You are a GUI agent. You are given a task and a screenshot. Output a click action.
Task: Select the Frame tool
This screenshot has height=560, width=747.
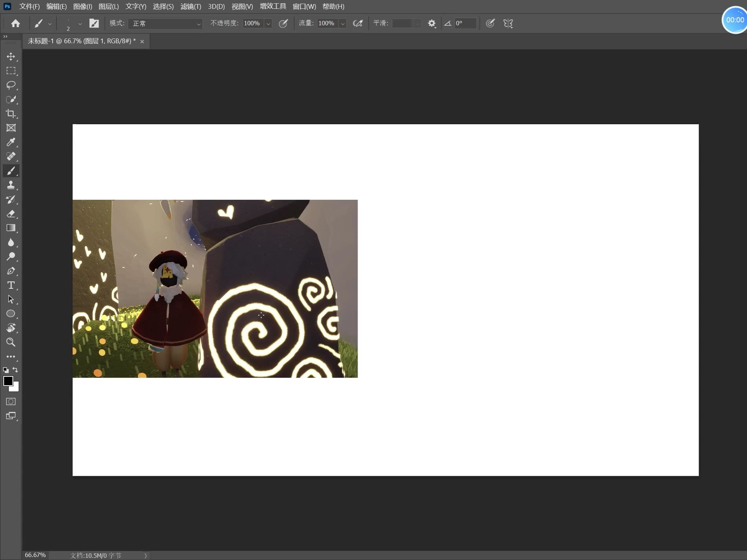tap(11, 128)
